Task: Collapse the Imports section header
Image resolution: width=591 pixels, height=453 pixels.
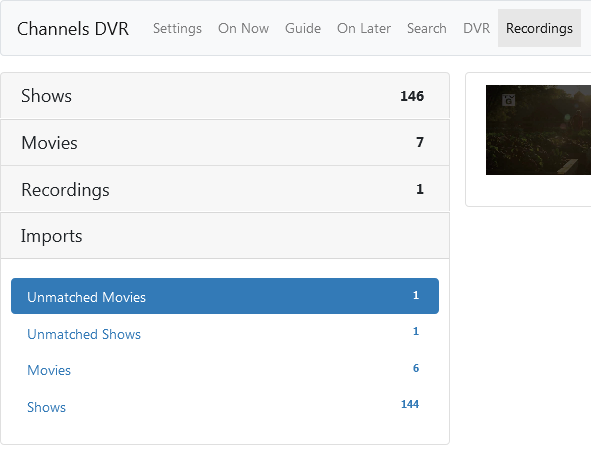Action: click(x=225, y=236)
